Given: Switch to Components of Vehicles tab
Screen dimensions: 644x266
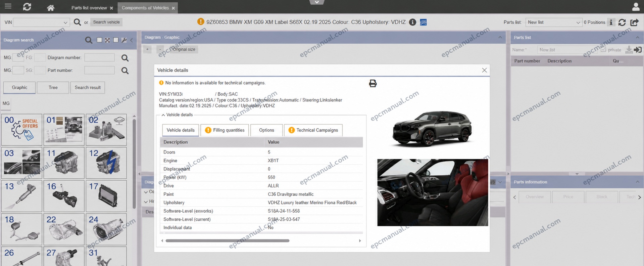Looking at the screenshot, I should click(x=145, y=8).
